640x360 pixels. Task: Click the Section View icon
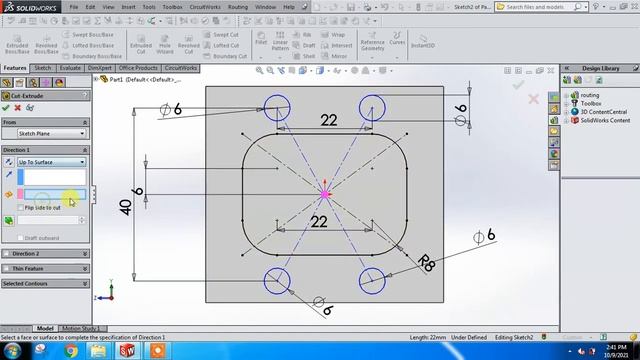292,71
